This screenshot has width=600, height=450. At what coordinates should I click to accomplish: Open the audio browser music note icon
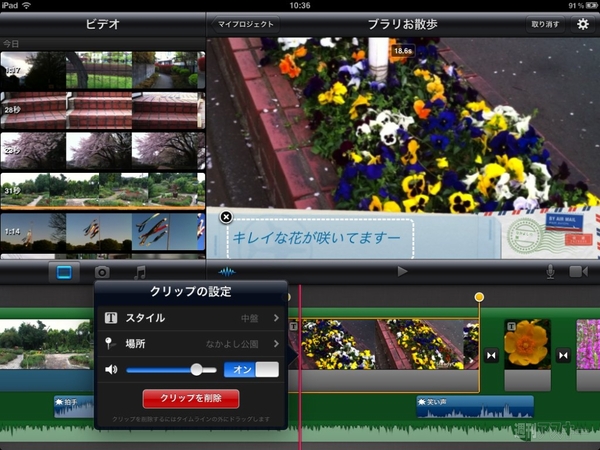[140, 272]
